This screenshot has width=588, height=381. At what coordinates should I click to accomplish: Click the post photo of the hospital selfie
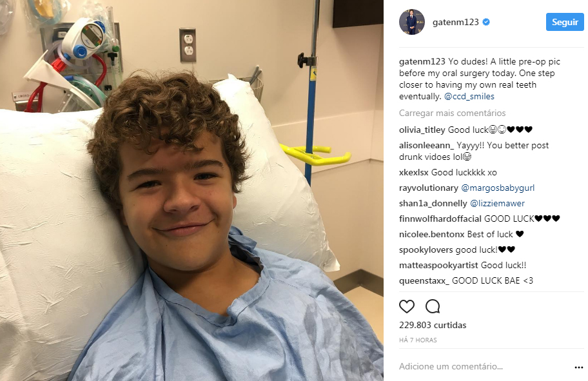pos(191,191)
